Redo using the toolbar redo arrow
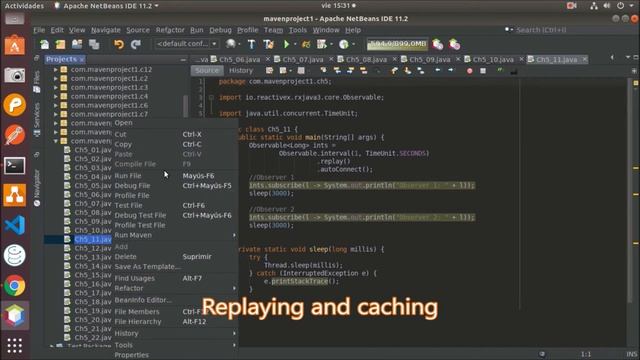Viewport: 640px width, 360px height. (136, 44)
